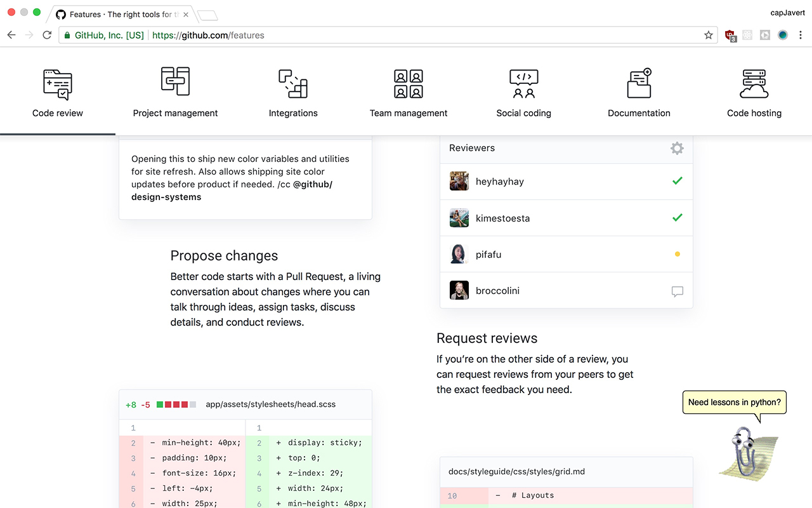Click the +8 additions count
This screenshot has width=812, height=508.
click(131, 404)
